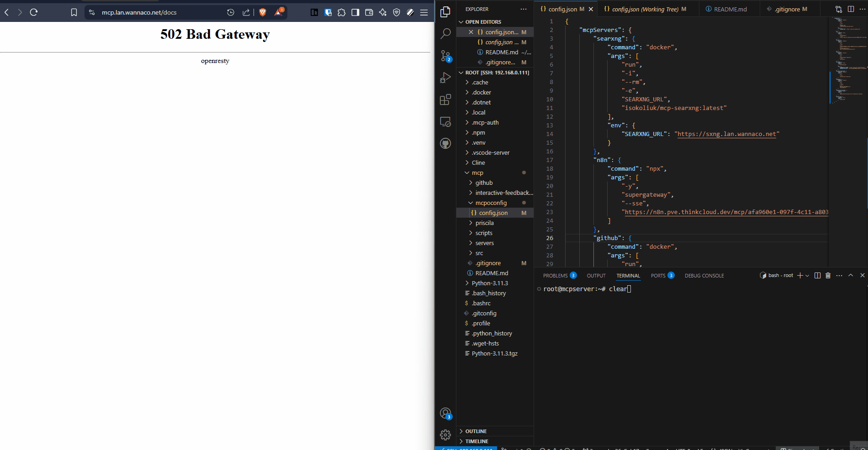Switch to the DEBUG CONSOLE tab
The width and height of the screenshot is (868, 450).
coord(704,276)
